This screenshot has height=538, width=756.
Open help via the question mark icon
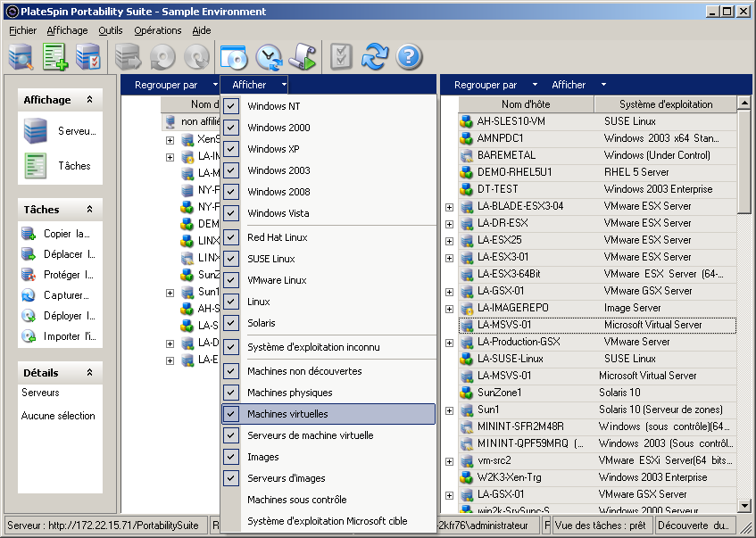click(x=409, y=57)
